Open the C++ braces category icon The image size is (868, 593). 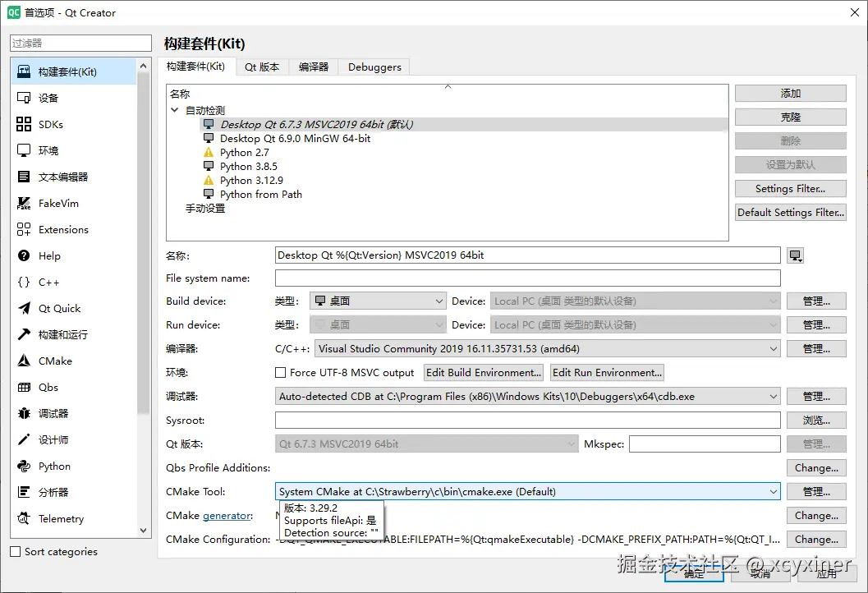24,282
